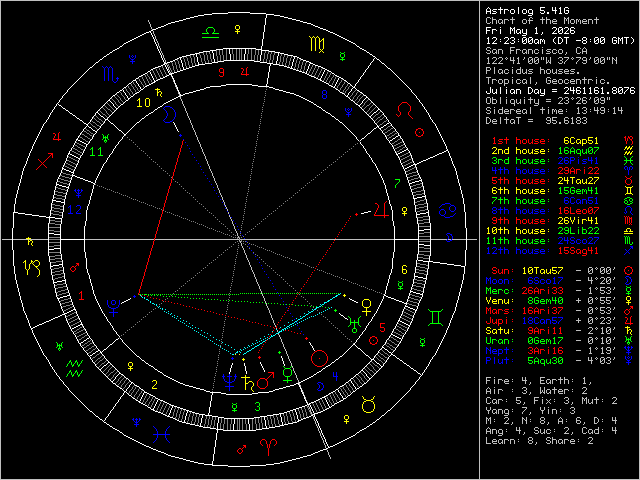Click the green house number 11 in the wheel
640x480 pixels.
[96, 152]
